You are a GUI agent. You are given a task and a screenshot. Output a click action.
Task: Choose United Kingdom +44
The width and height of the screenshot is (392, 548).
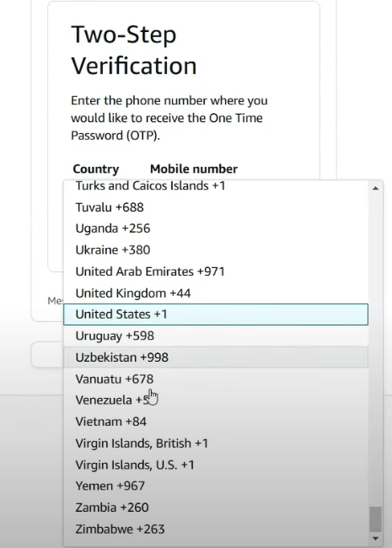pyautogui.click(x=216, y=293)
